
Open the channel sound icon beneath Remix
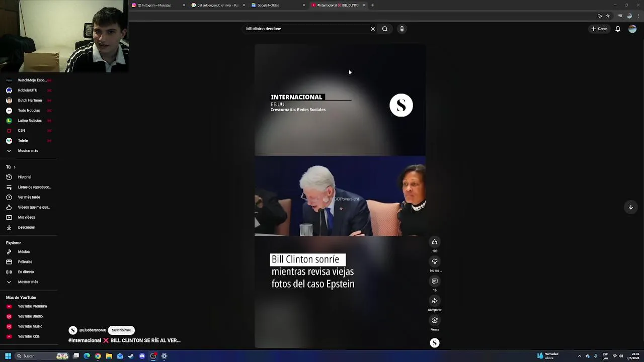pos(435,343)
